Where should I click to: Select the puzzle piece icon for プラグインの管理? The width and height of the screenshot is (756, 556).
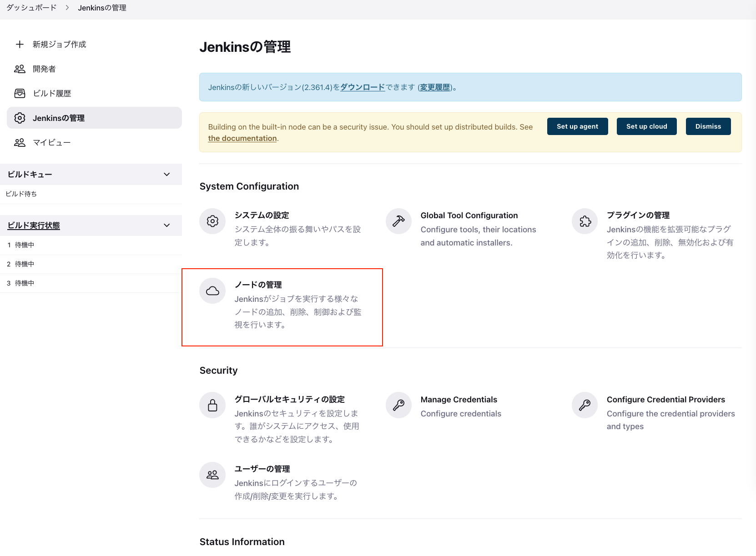click(x=584, y=221)
